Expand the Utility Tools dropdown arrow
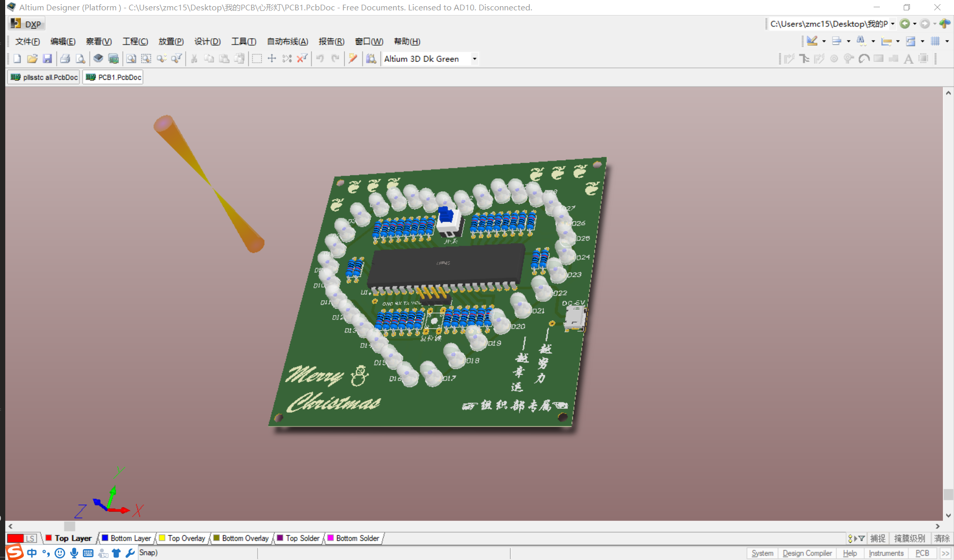 click(824, 41)
